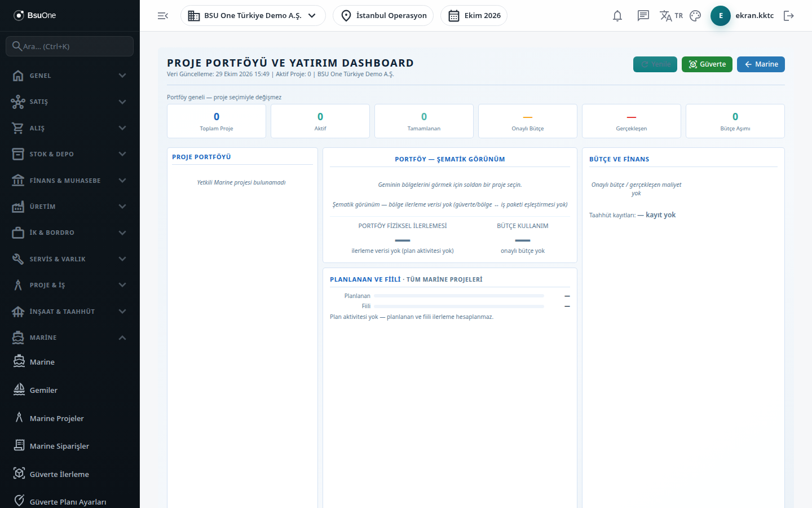Image resolution: width=812 pixels, height=508 pixels.
Task: Expand the İNŞAAT & TAAHHÜT chevron
Action: pos(122,312)
